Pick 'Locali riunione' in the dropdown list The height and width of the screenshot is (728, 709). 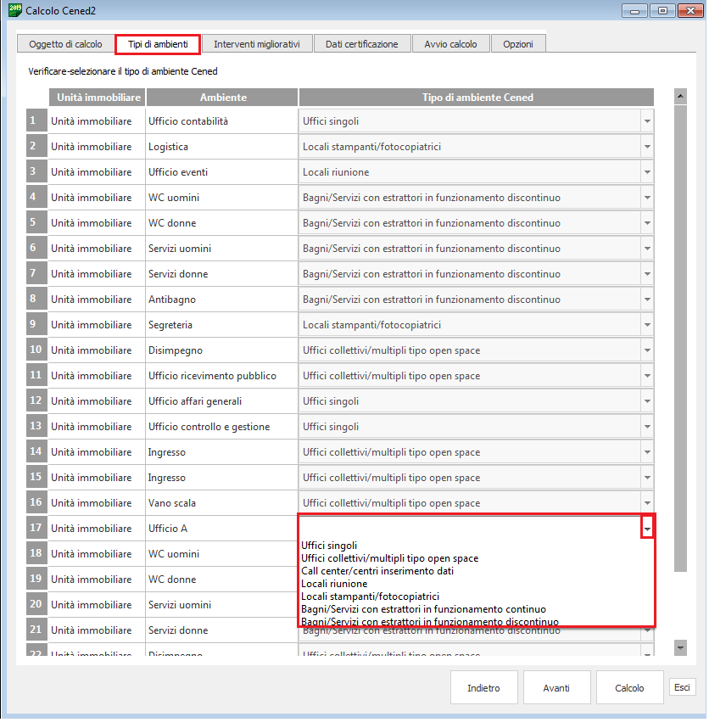point(335,584)
